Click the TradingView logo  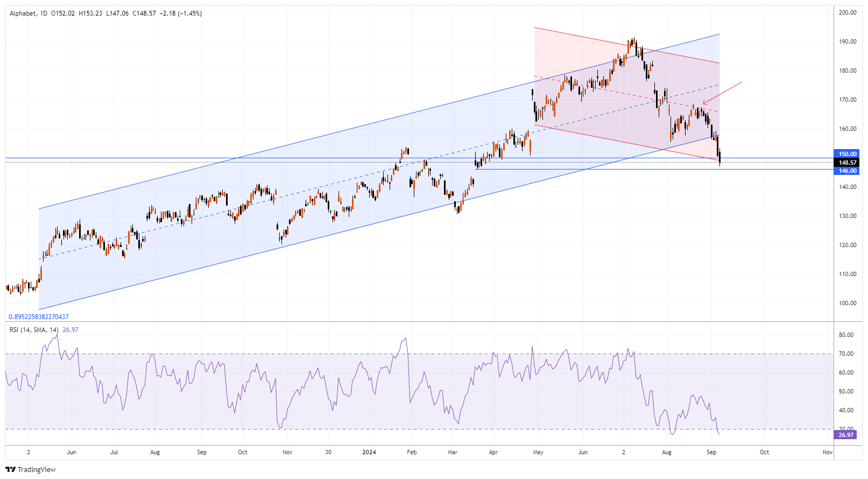[x=30, y=469]
